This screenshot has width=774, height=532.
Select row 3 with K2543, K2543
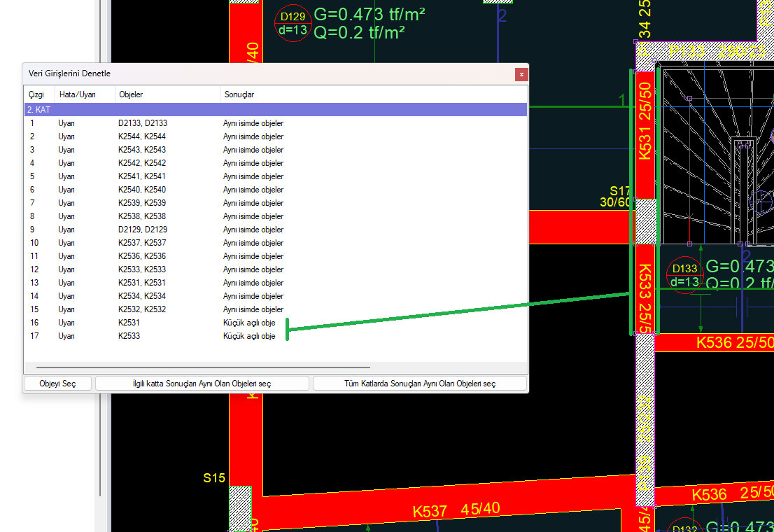[276, 150]
